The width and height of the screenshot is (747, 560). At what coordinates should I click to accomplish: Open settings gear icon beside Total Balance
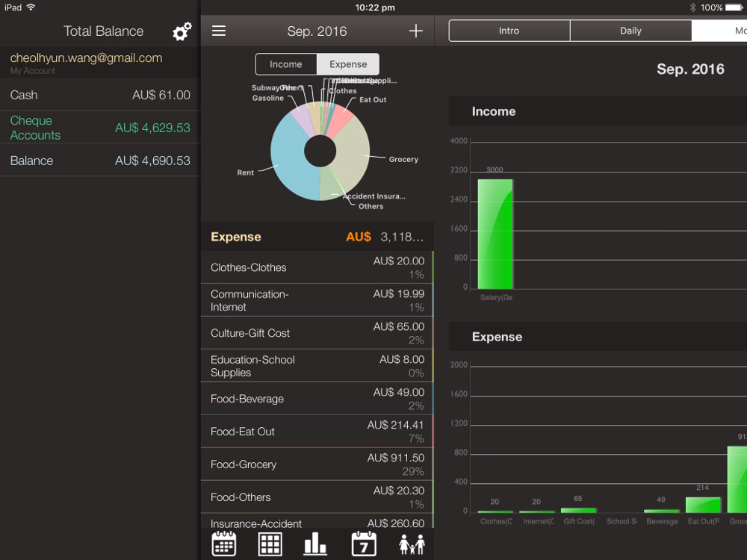coord(182,31)
